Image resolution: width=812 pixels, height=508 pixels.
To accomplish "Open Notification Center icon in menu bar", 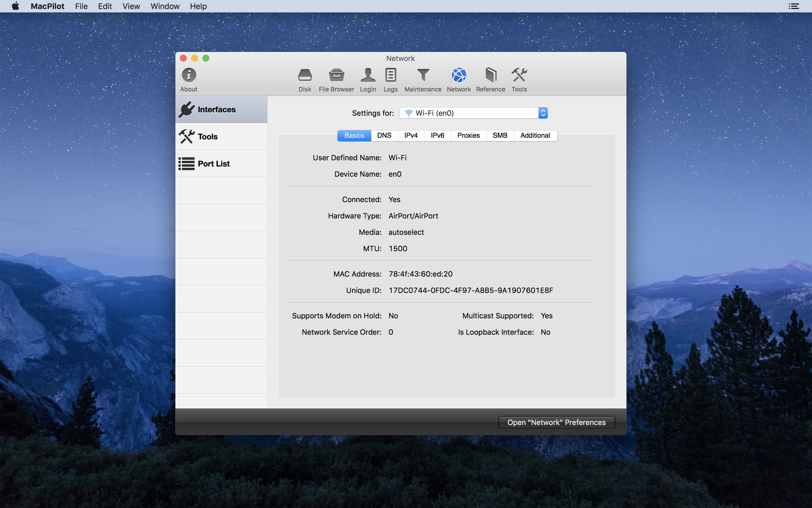I will [794, 6].
